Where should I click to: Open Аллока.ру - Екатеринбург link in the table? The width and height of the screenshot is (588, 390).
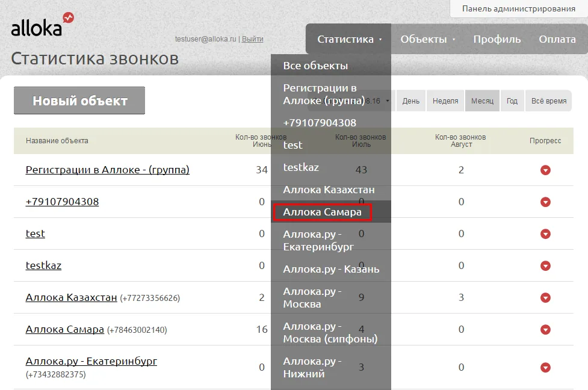pos(91,361)
